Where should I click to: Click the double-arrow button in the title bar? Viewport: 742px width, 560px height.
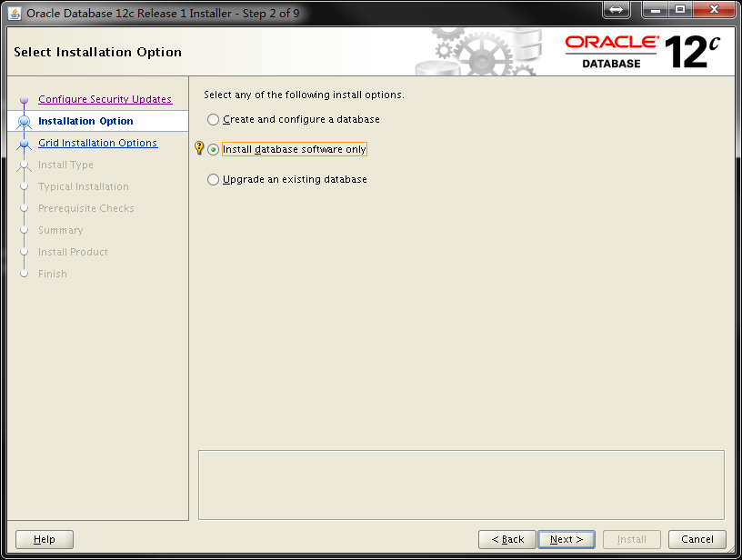(x=617, y=9)
